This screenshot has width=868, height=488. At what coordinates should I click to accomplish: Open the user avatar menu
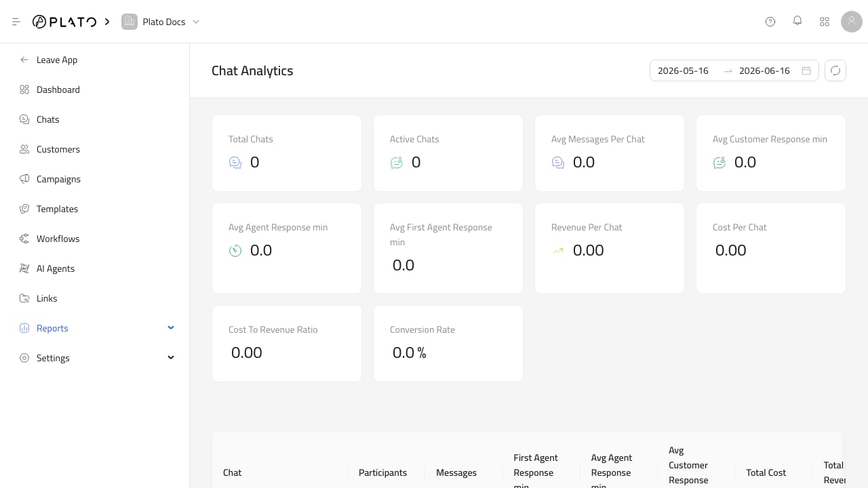852,22
